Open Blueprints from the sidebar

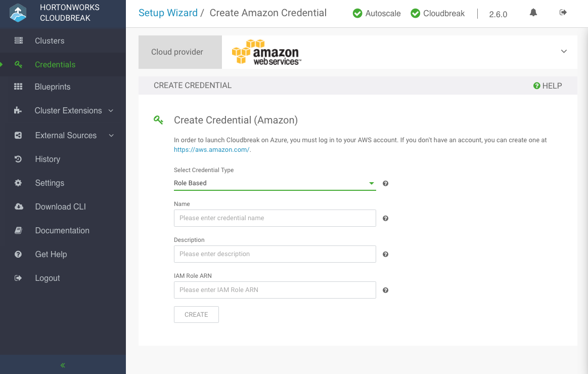[53, 87]
